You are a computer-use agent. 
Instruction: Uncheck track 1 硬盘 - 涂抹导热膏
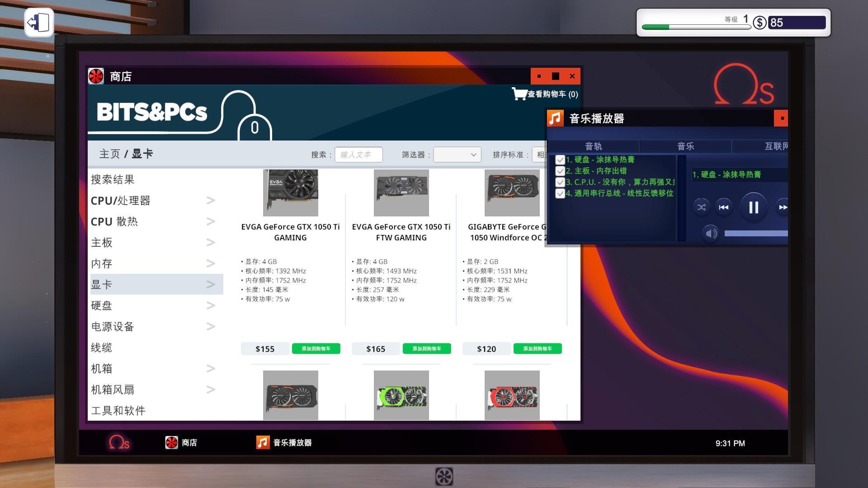pyautogui.click(x=560, y=160)
